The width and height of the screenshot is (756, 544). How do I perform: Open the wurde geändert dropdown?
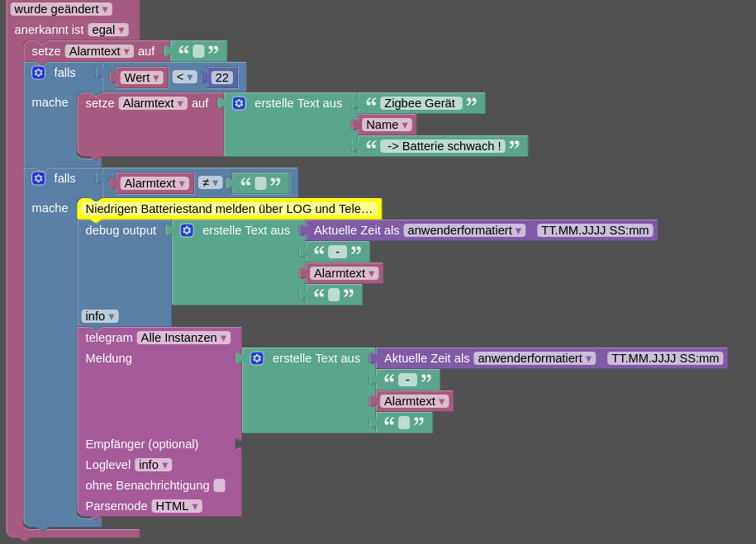[61, 9]
